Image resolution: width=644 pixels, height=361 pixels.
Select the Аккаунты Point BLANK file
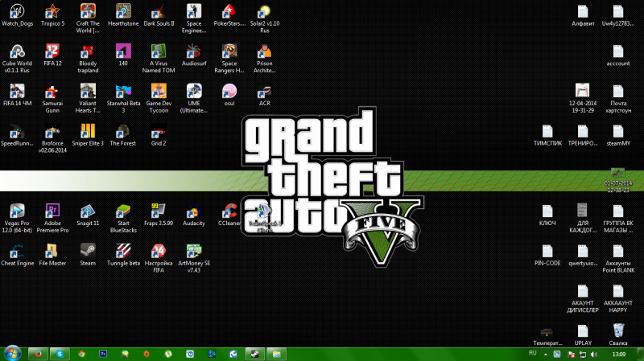[618, 258]
